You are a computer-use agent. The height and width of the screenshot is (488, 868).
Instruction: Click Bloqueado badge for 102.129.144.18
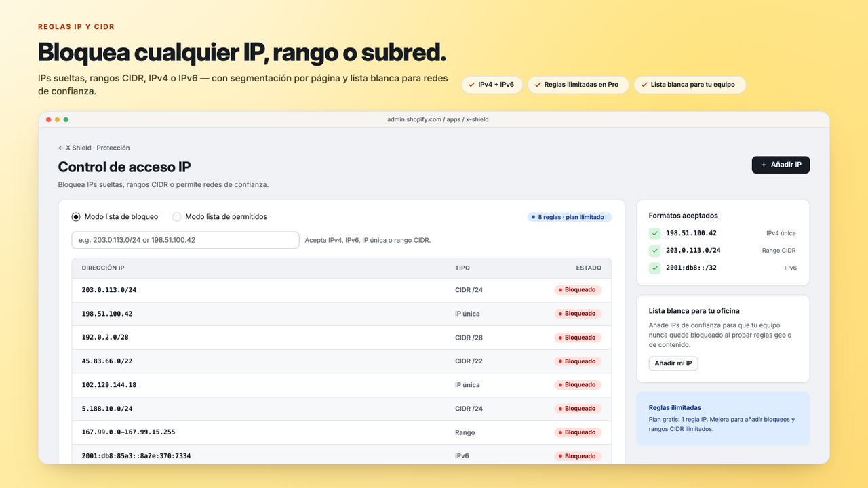pyautogui.click(x=578, y=385)
